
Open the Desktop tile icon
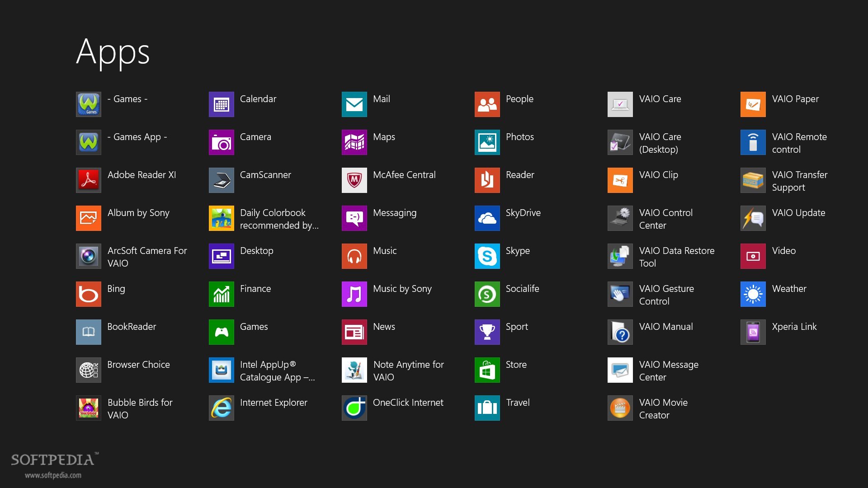[222, 256]
